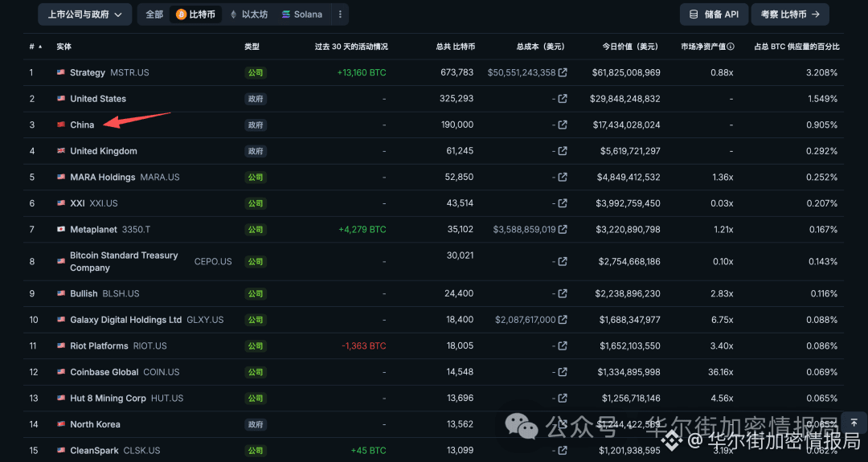Open the Riot Platforms entity link

tap(99, 345)
